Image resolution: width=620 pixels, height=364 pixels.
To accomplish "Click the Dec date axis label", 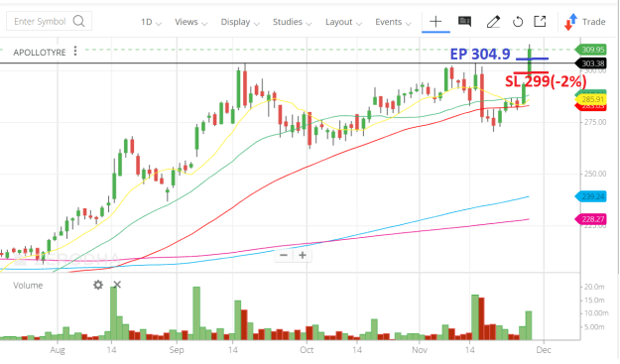I will pyautogui.click(x=544, y=350).
